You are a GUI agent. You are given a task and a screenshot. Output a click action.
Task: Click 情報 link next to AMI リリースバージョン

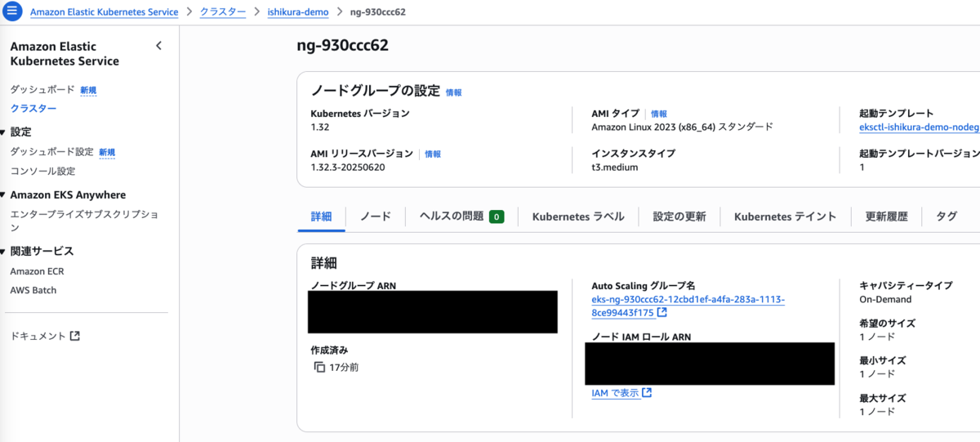tap(433, 154)
